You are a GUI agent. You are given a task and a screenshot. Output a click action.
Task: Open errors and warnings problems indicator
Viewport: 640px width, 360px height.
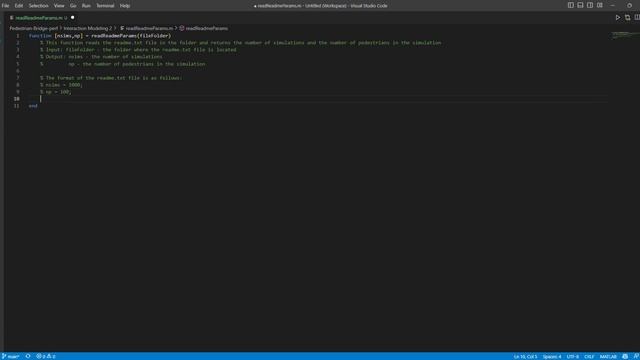click(x=46, y=356)
